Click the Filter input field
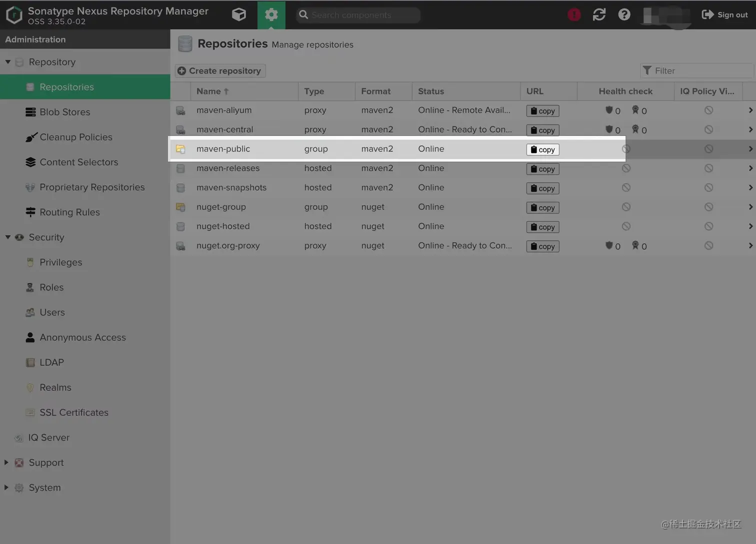The height and width of the screenshot is (544, 756). [x=696, y=70]
